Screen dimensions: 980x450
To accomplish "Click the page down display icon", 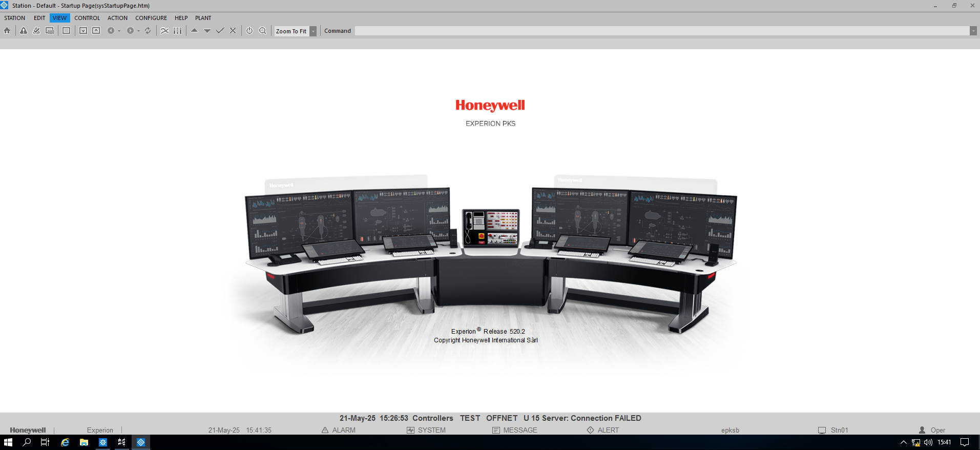I will click(x=83, y=31).
